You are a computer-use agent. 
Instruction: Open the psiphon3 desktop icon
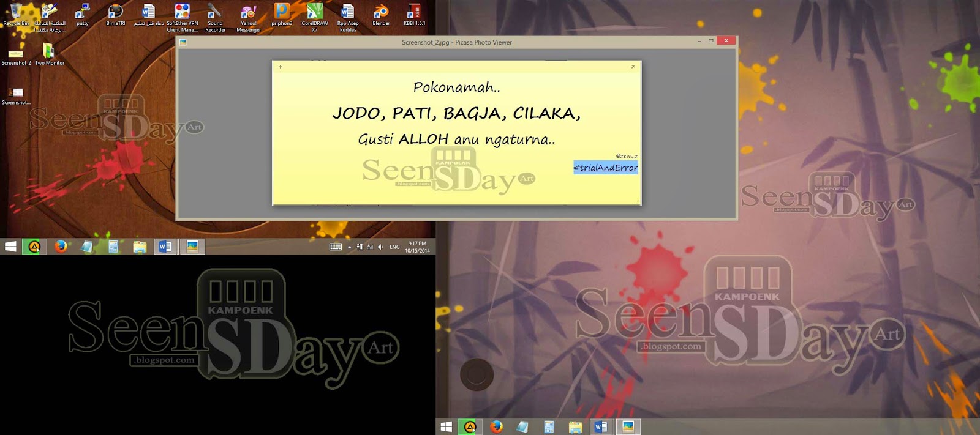pos(282,15)
